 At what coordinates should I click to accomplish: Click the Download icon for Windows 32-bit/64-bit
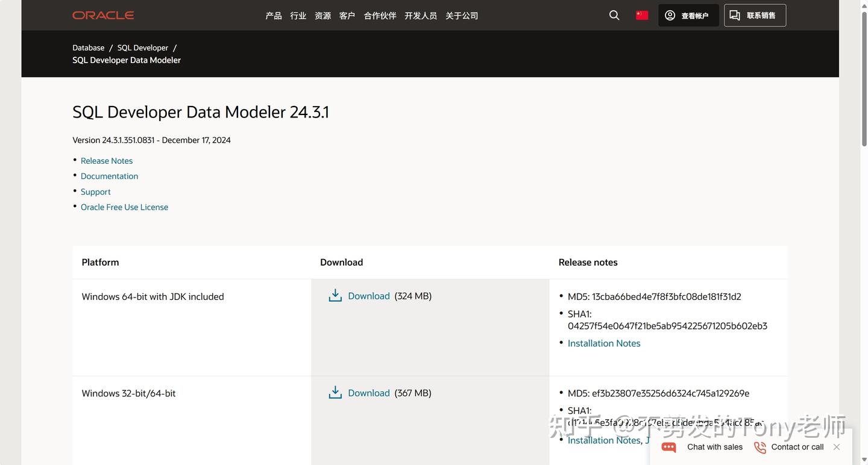click(x=335, y=392)
